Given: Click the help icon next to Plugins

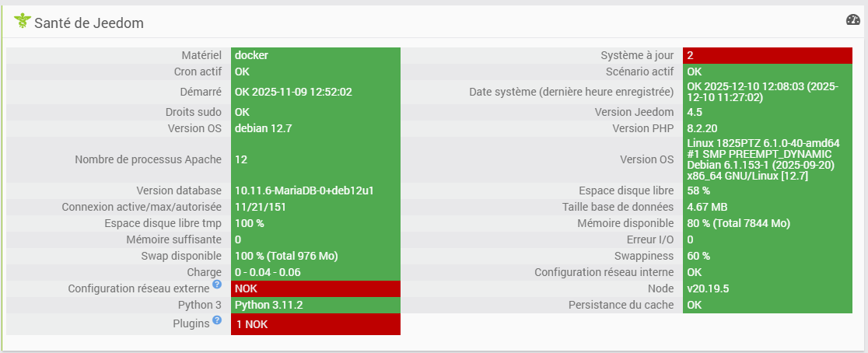Looking at the screenshot, I should click(x=217, y=320).
